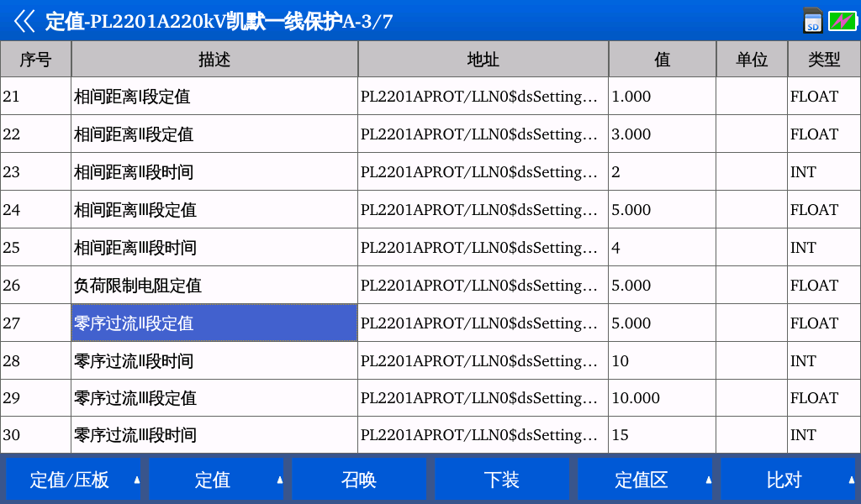Open the 比对 compare menu

pyautogui.click(x=787, y=480)
